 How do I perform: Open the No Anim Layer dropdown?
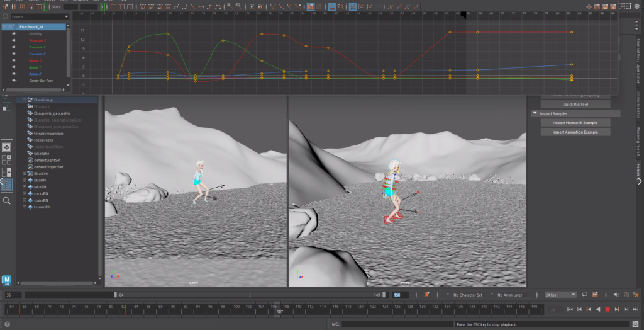click(x=512, y=295)
